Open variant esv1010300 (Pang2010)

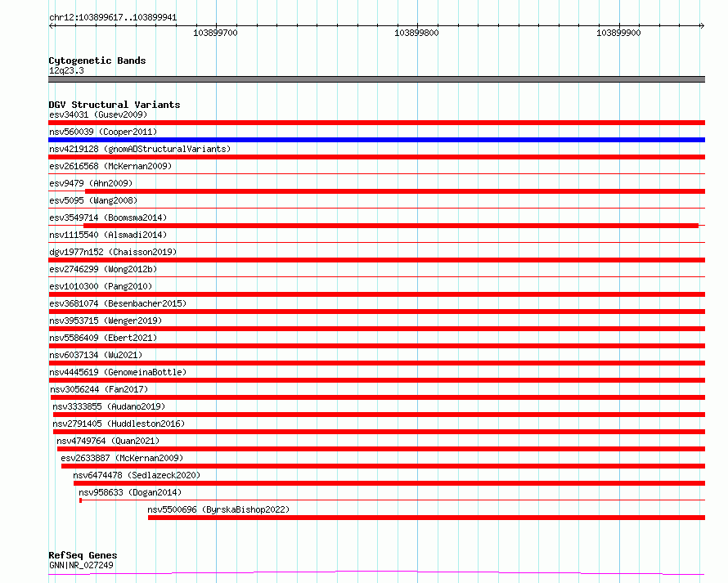coord(101,286)
